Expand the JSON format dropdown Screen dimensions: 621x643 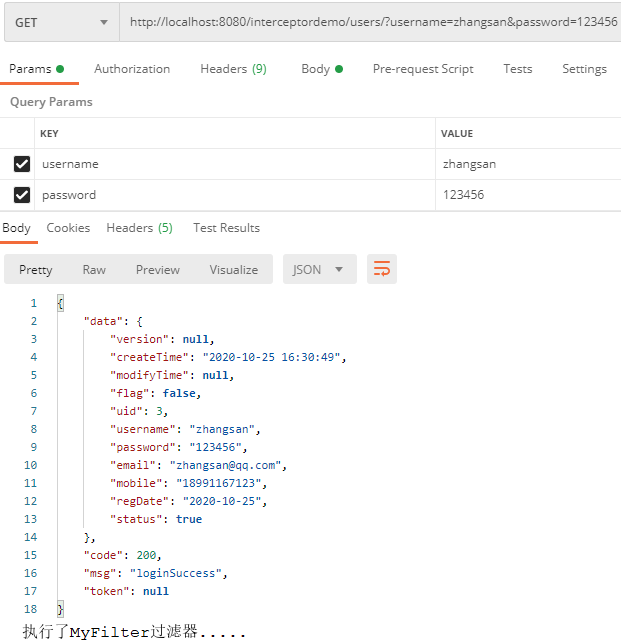[x=319, y=269]
